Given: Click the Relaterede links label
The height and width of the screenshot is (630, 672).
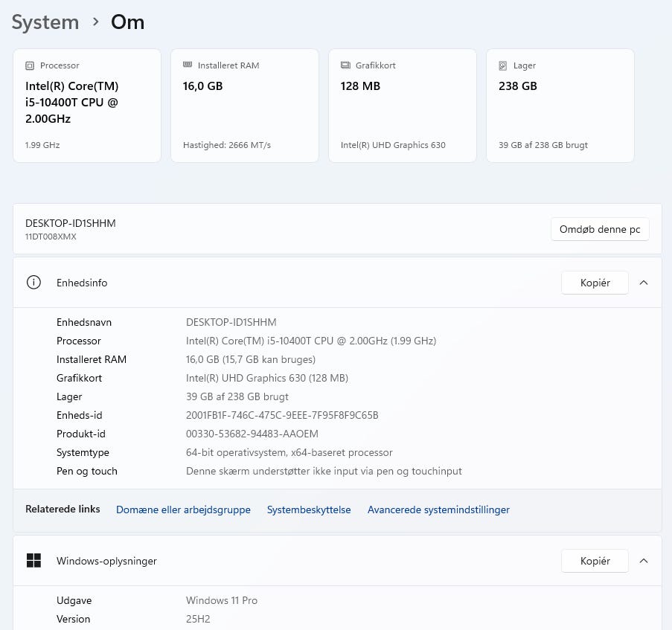Looking at the screenshot, I should (63, 509).
